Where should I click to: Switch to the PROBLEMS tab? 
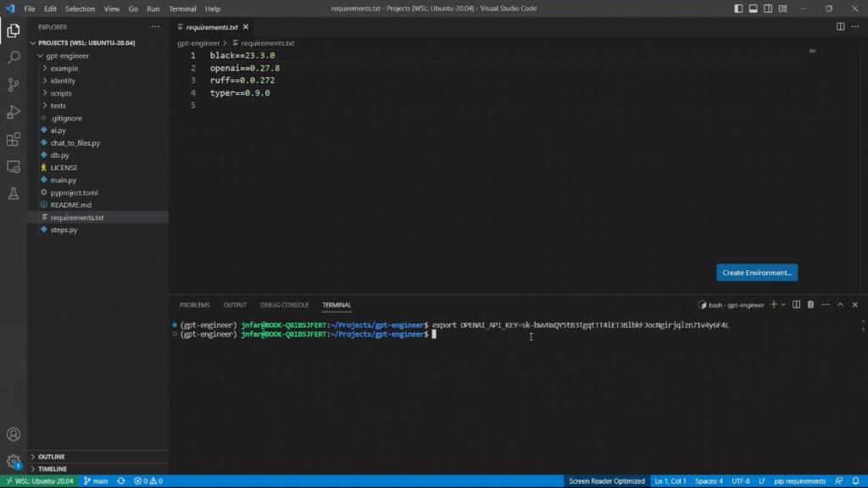pos(194,305)
